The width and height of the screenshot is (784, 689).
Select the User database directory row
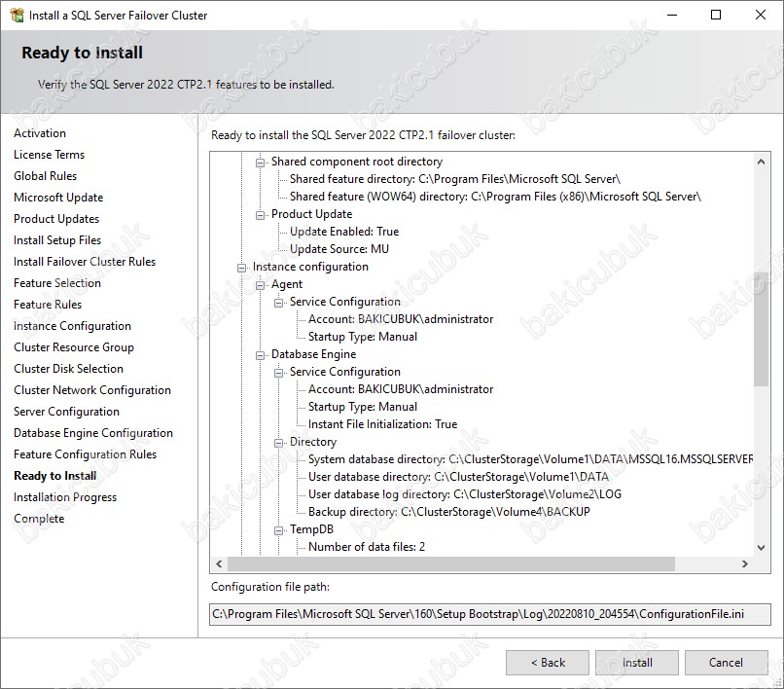point(458,477)
